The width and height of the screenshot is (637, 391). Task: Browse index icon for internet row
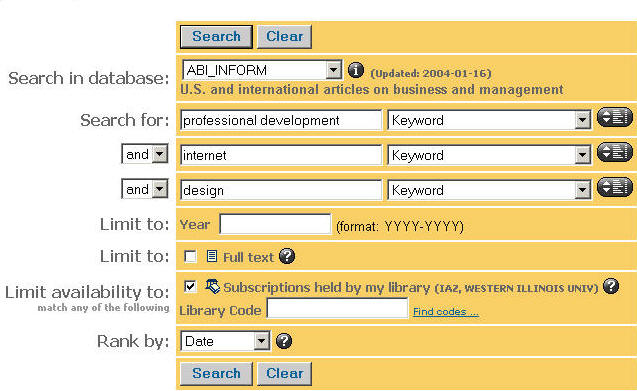click(x=614, y=152)
